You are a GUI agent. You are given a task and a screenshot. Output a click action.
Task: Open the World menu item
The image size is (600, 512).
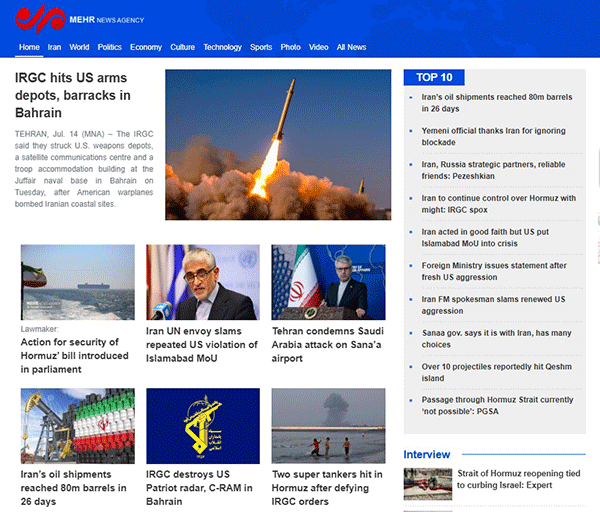coord(79,47)
